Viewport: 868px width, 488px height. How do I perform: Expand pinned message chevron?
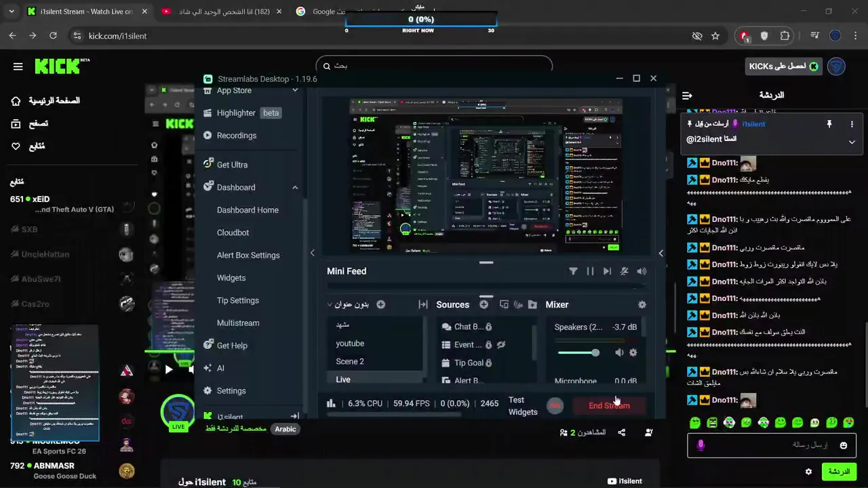coord(852,142)
